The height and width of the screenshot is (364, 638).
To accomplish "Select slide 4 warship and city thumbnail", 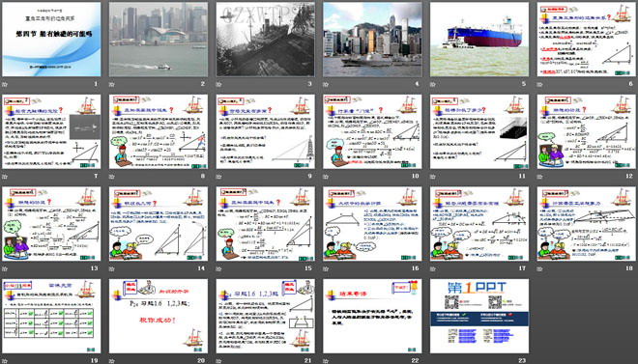I will click(x=372, y=40).
